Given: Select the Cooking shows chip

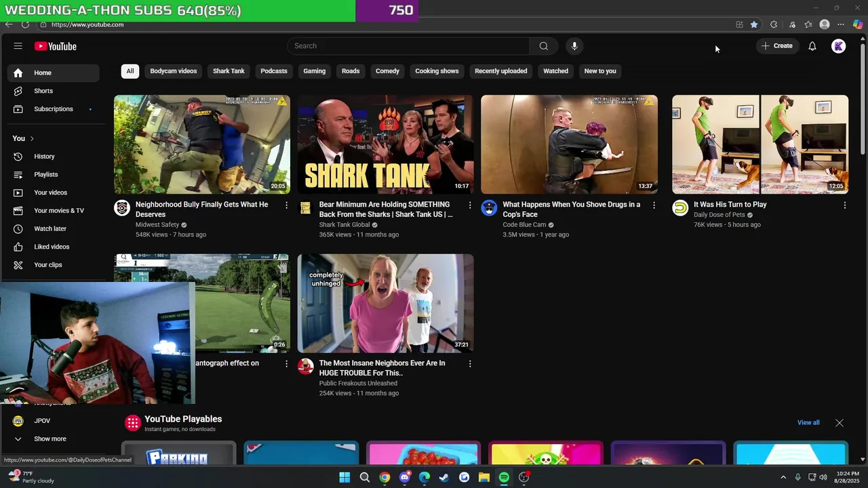Looking at the screenshot, I should (x=437, y=71).
